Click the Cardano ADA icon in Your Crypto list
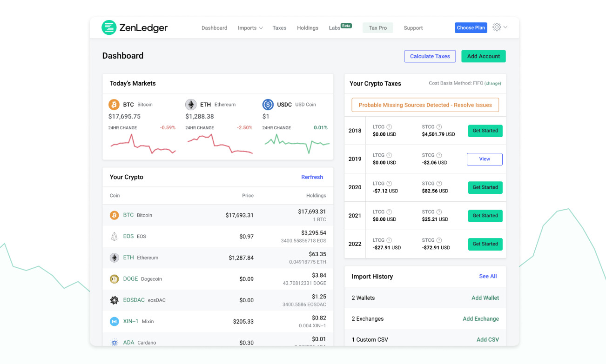 coord(114,343)
